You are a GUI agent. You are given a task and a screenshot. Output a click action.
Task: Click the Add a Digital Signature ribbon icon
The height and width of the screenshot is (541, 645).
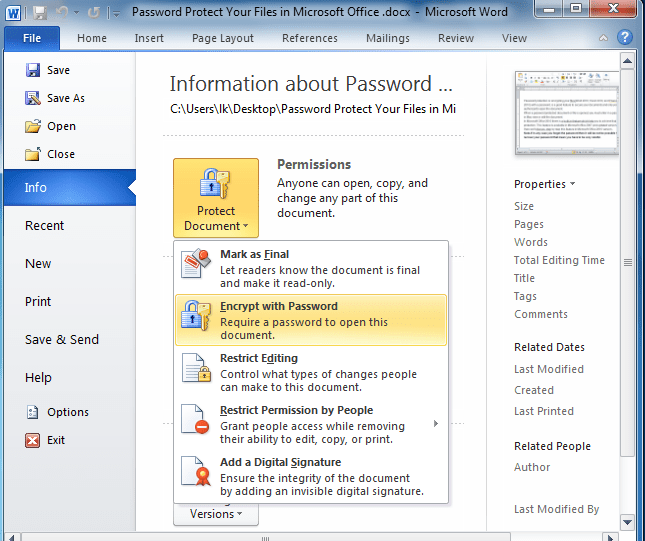(x=196, y=471)
